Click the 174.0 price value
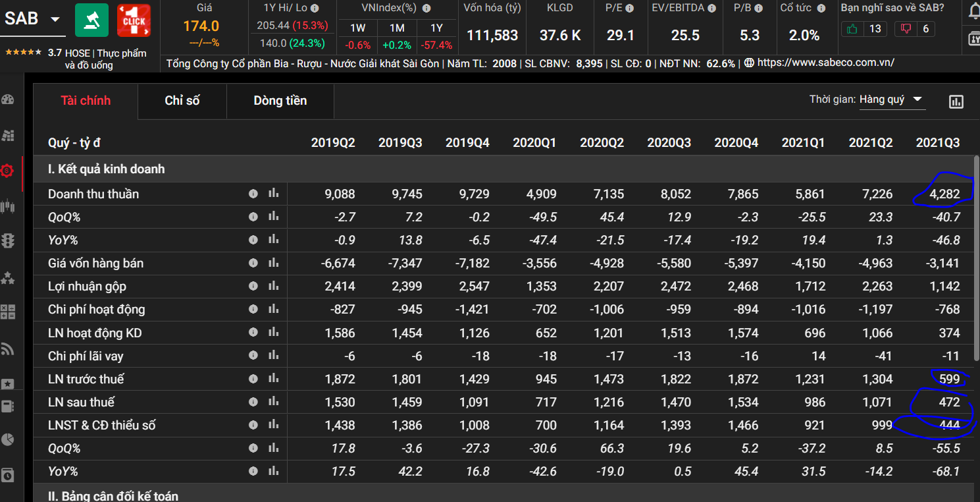 [201, 26]
